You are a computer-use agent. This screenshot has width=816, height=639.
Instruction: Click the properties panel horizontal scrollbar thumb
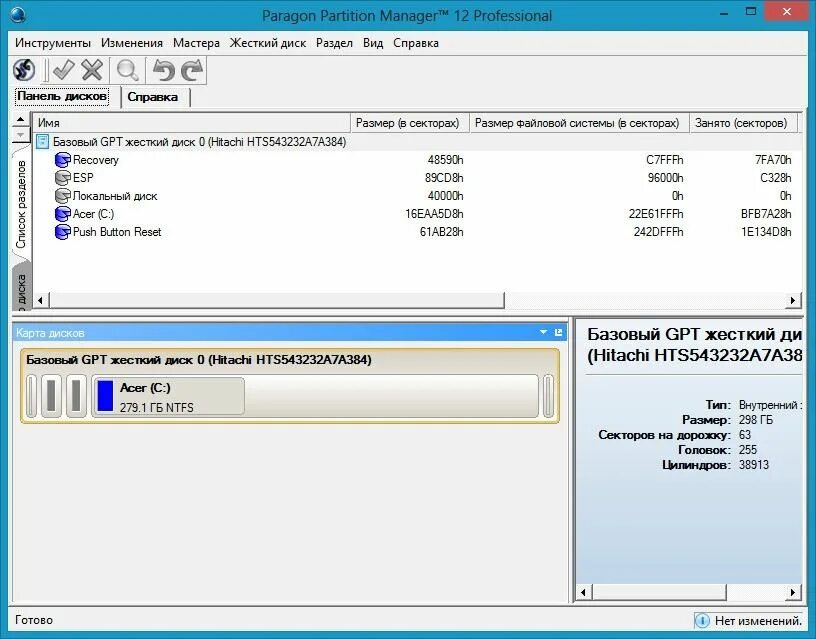point(659,592)
